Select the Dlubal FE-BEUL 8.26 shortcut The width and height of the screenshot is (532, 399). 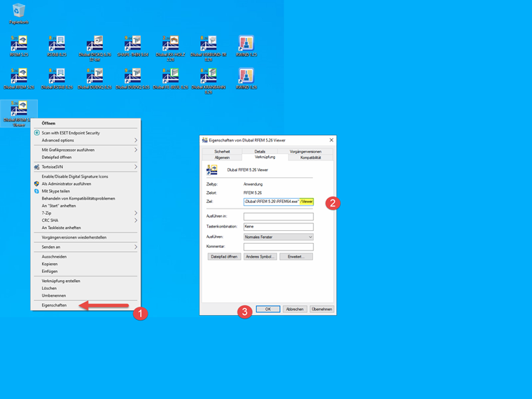[x=170, y=78]
